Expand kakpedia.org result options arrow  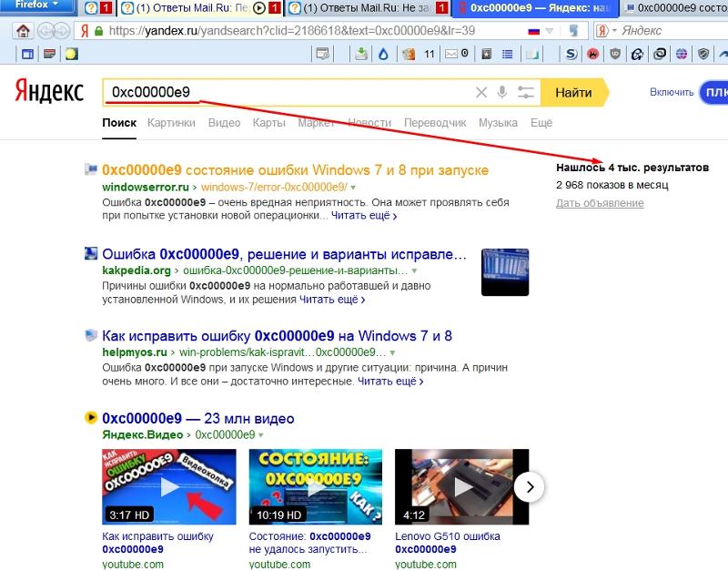414,270
